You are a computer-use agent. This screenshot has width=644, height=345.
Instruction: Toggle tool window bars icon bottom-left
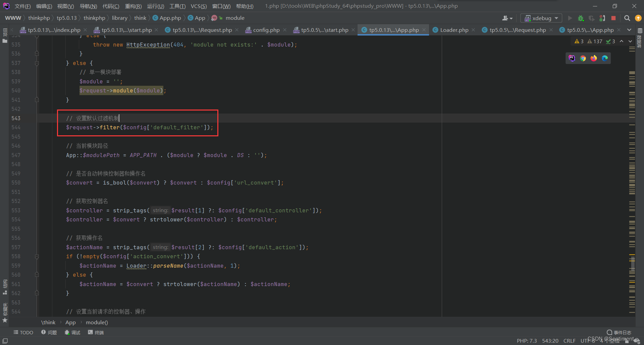point(5,341)
